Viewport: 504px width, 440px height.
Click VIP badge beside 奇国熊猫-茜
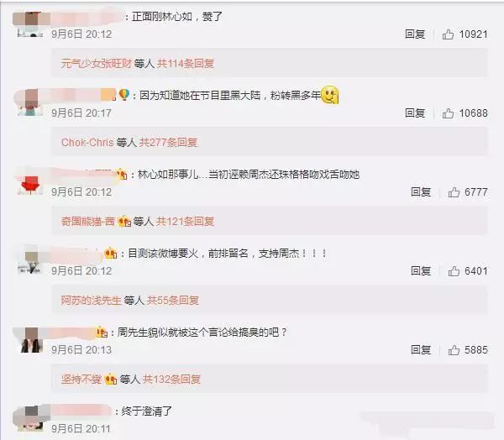coord(124,222)
